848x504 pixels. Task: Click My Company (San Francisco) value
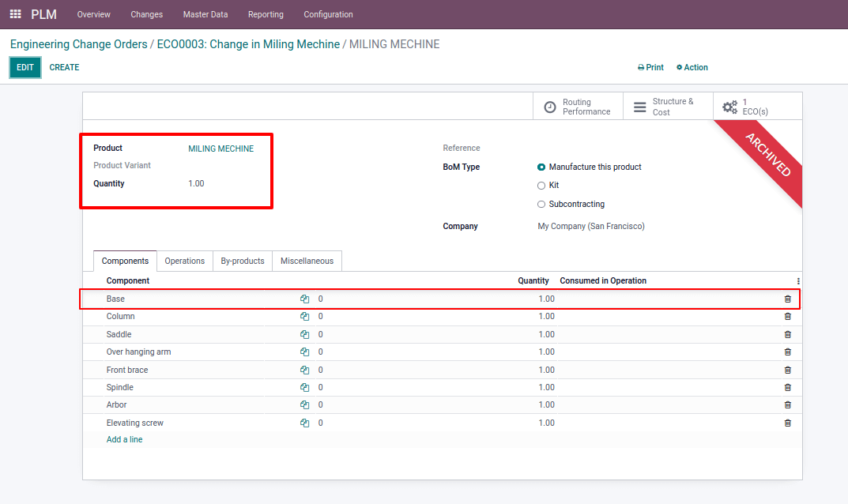coord(591,227)
